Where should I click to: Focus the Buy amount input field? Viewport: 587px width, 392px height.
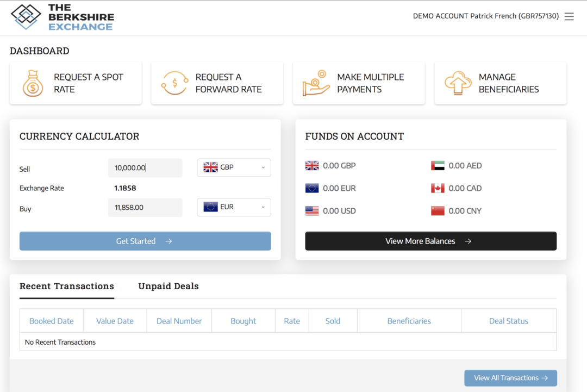(145, 208)
